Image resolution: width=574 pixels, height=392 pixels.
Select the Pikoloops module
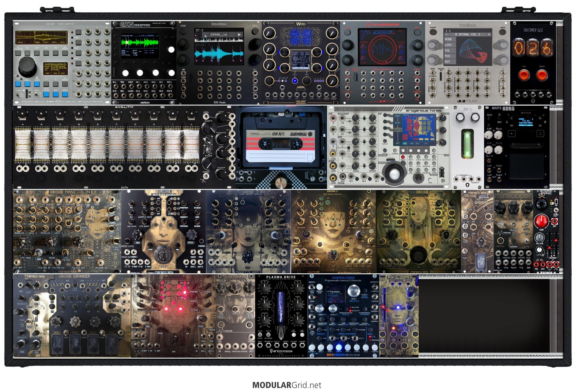[399, 316]
